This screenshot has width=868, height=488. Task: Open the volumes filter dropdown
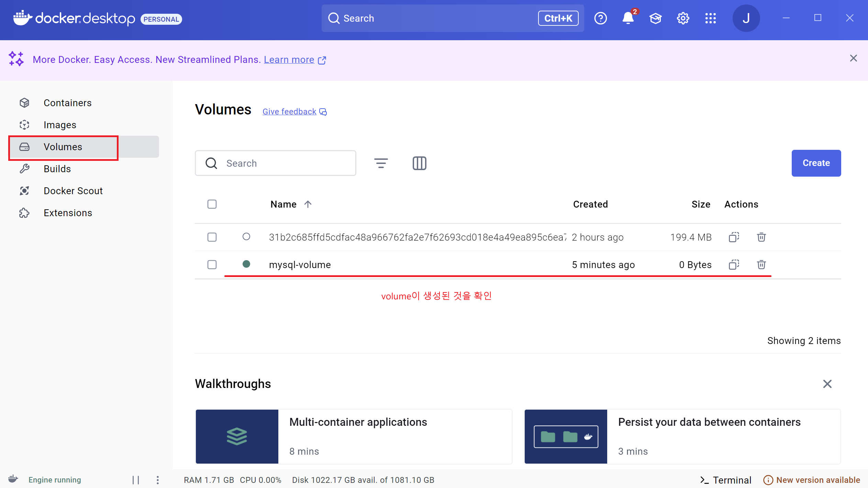(381, 163)
